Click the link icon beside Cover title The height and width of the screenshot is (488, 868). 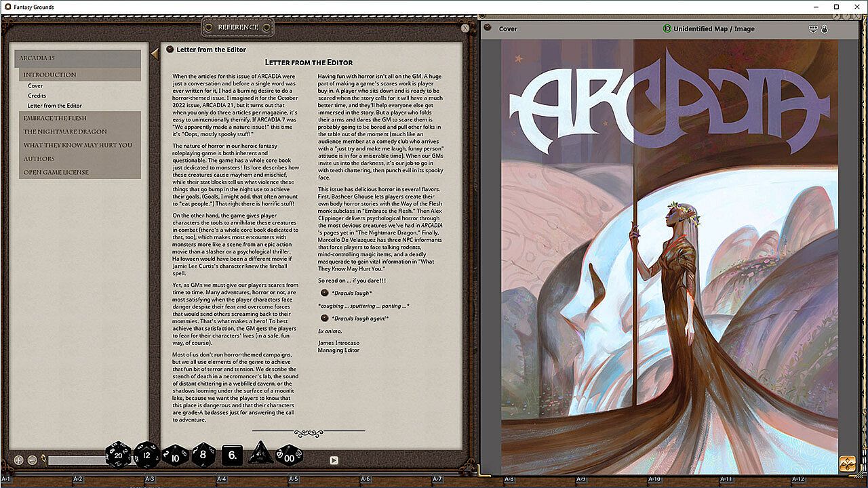[488, 28]
